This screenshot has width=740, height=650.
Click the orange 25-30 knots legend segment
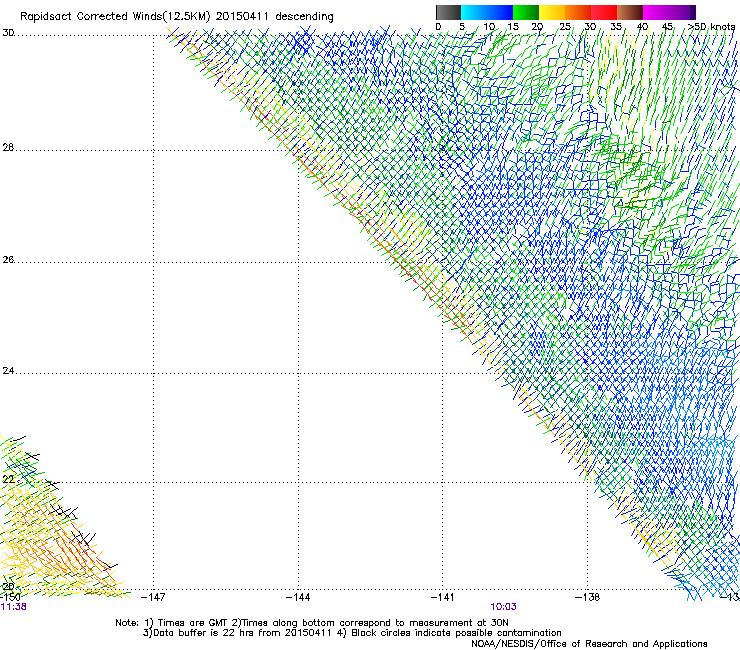[x=578, y=12]
